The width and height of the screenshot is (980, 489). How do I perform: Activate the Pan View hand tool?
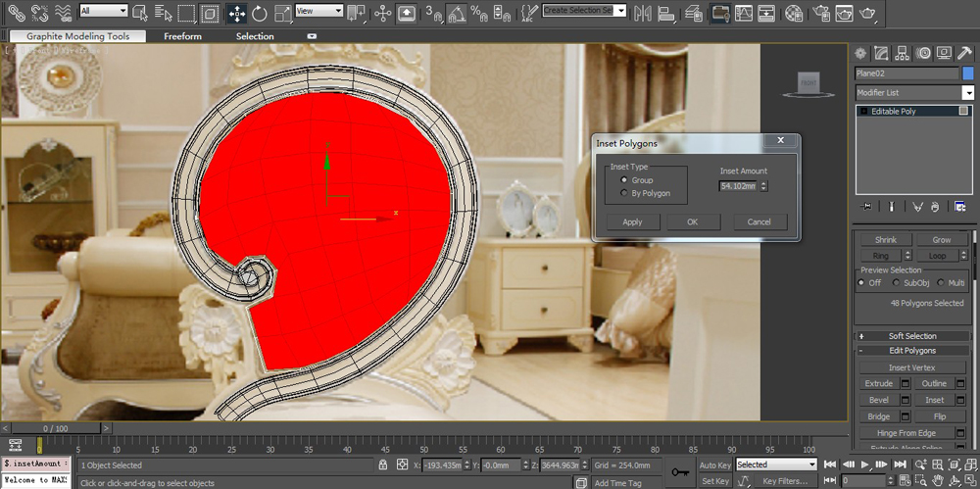pyautogui.click(x=938, y=481)
